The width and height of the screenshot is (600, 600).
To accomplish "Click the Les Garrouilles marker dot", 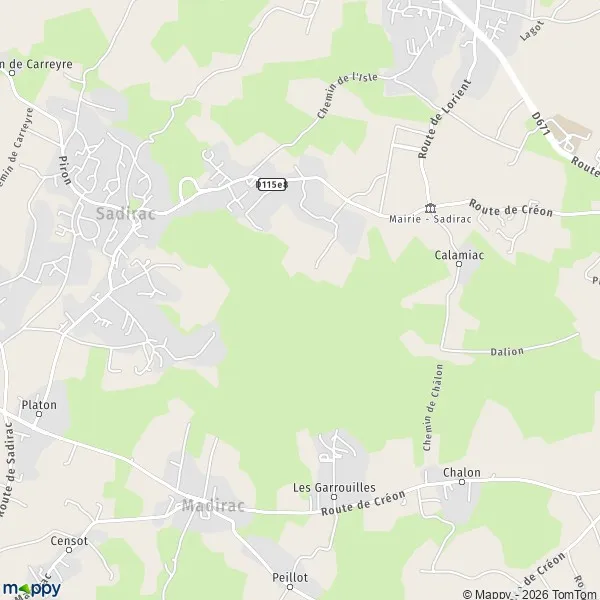I will (x=334, y=497).
